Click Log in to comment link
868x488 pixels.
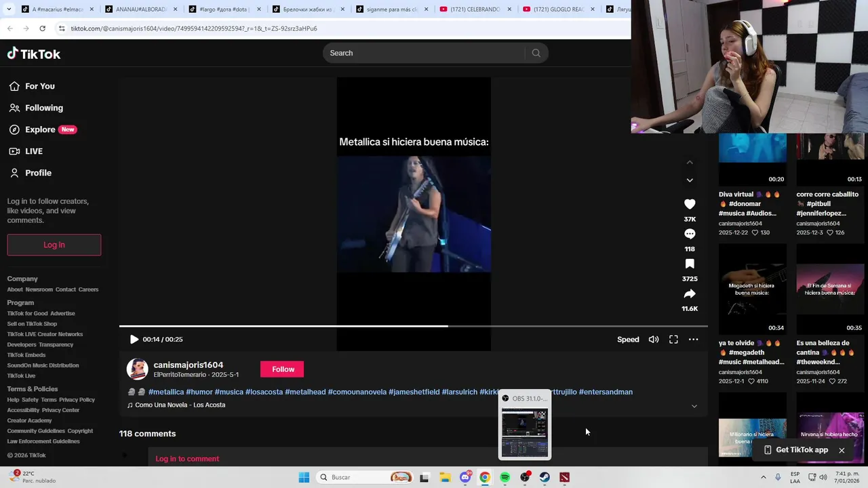pyautogui.click(x=187, y=459)
